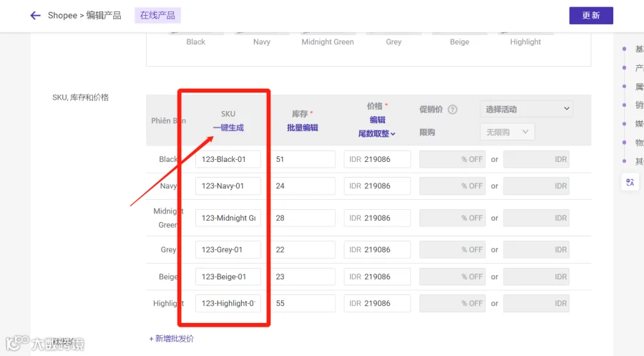
Task: Click the Black % OFF discount field
Action: click(x=452, y=159)
